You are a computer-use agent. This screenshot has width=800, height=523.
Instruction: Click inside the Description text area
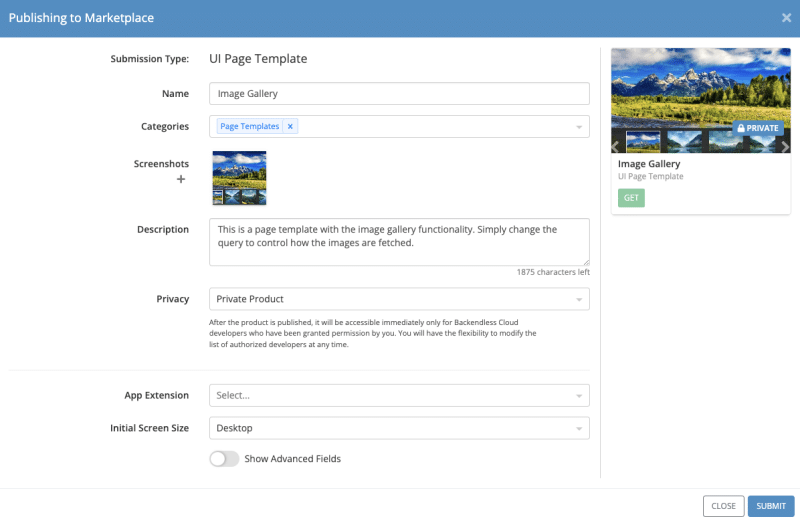399,242
